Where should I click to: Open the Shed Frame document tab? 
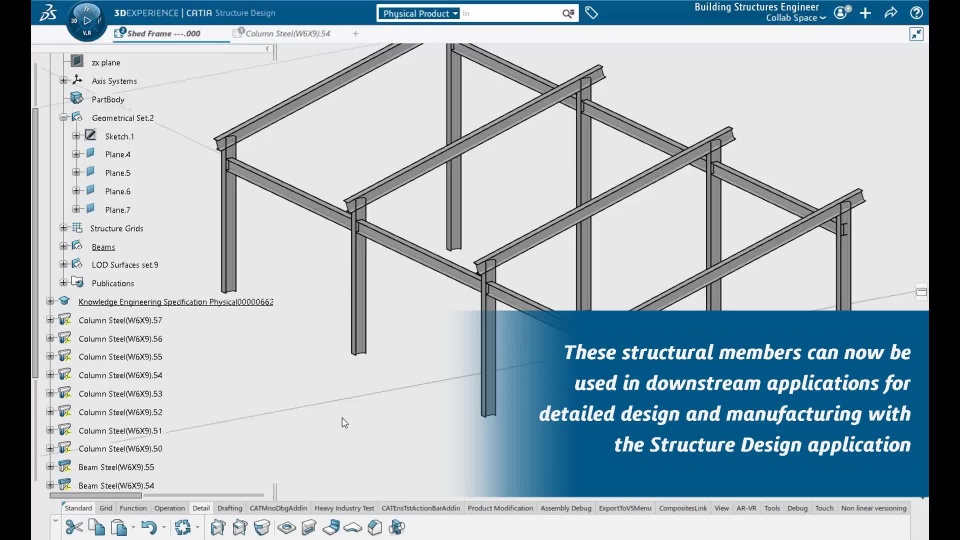163,34
